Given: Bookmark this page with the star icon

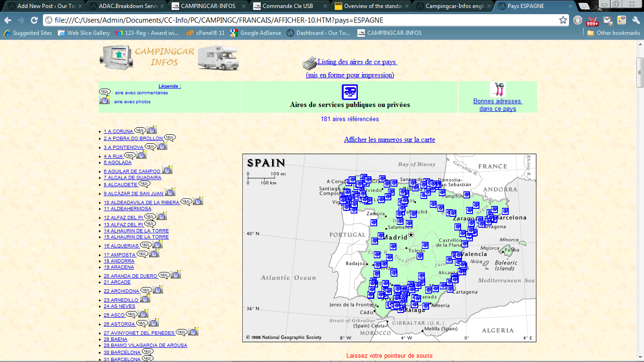Looking at the screenshot, I should (563, 20).
